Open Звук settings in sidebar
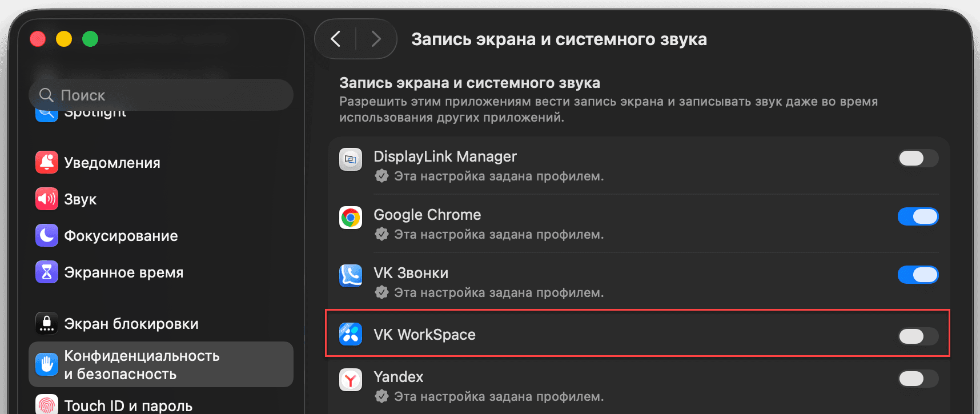This screenshot has width=980, height=414. (161, 199)
